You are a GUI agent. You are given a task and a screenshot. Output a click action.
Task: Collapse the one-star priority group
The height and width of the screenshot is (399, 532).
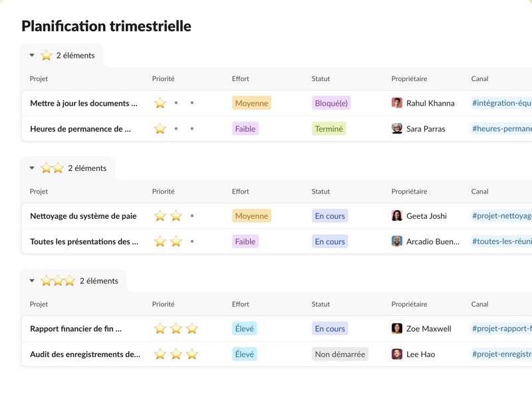31,55
